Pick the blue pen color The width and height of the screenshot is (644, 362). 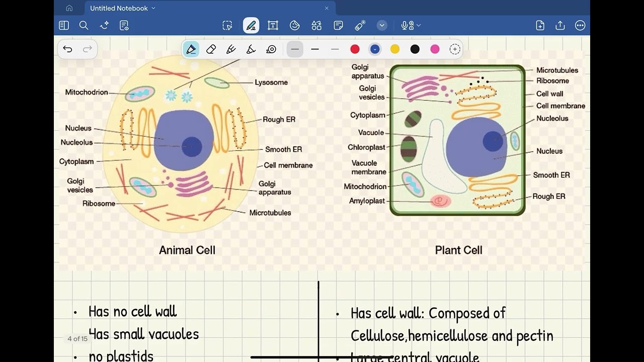click(x=375, y=49)
